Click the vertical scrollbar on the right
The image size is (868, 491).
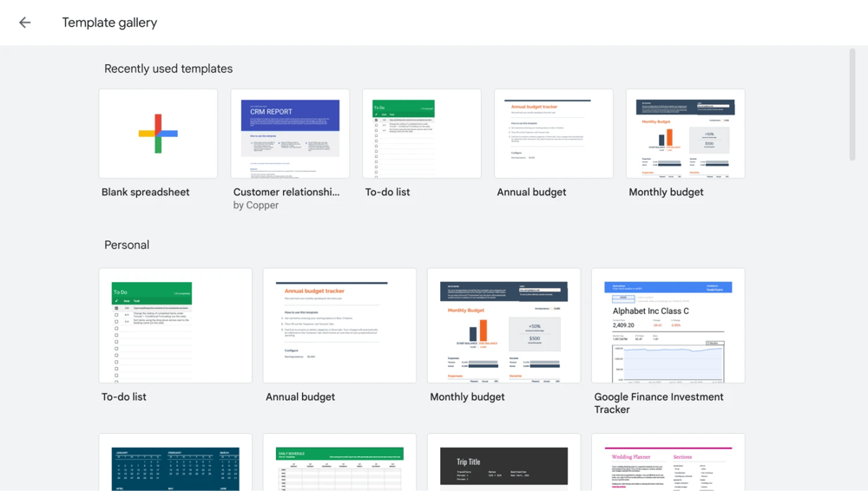852,104
